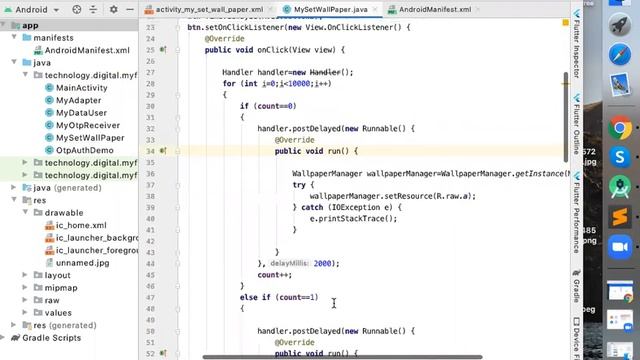This screenshot has width=640, height=360.
Task: Open the Flutter Outline side panel
Action: (576, 124)
